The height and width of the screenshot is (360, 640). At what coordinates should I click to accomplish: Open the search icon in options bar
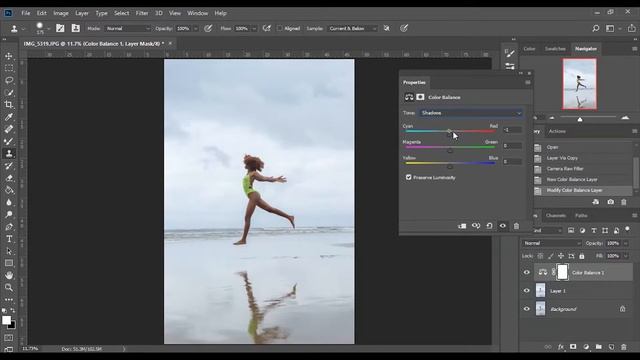click(596, 28)
